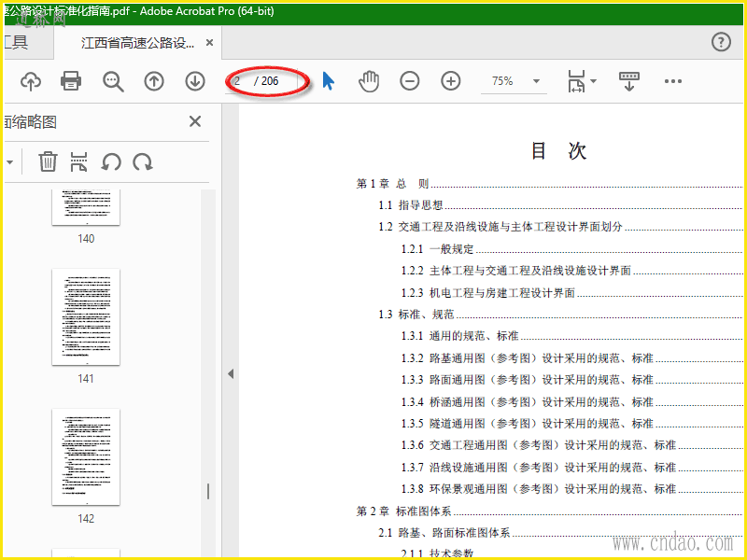Open entry 1.3.5 隧道通用图
The width and height of the screenshot is (747, 560).
point(571,424)
